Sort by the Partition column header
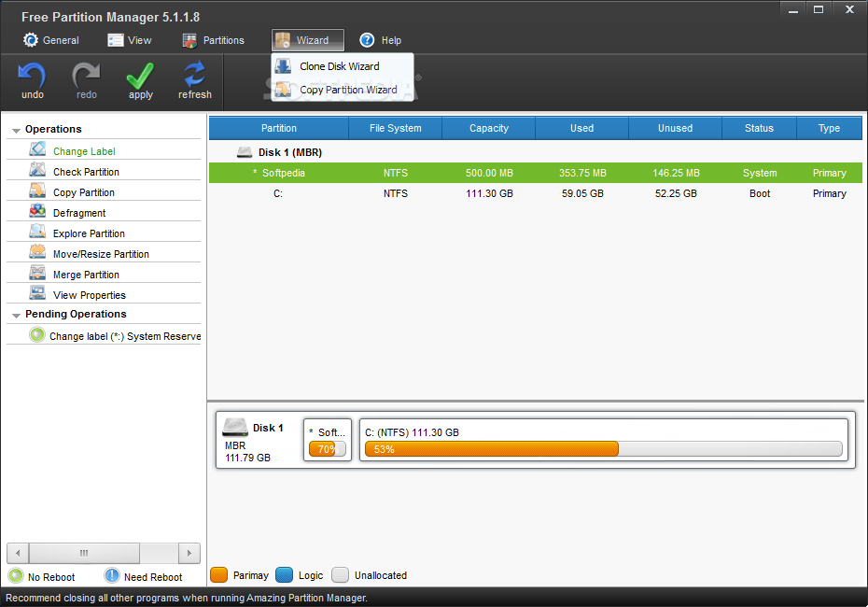This screenshot has width=868, height=607. (x=279, y=128)
